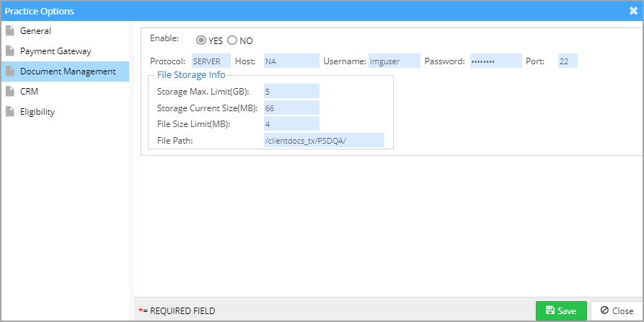Select the NO radio button for Enable

tap(232, 40)
